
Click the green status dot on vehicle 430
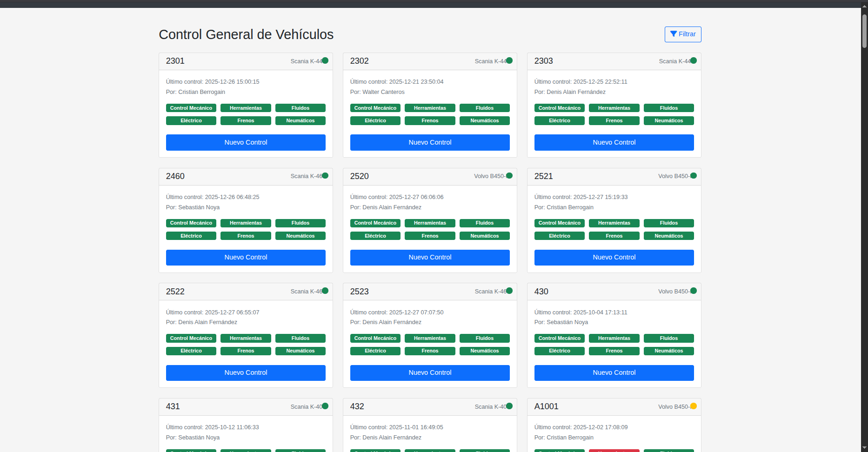[x=694, y=291]
